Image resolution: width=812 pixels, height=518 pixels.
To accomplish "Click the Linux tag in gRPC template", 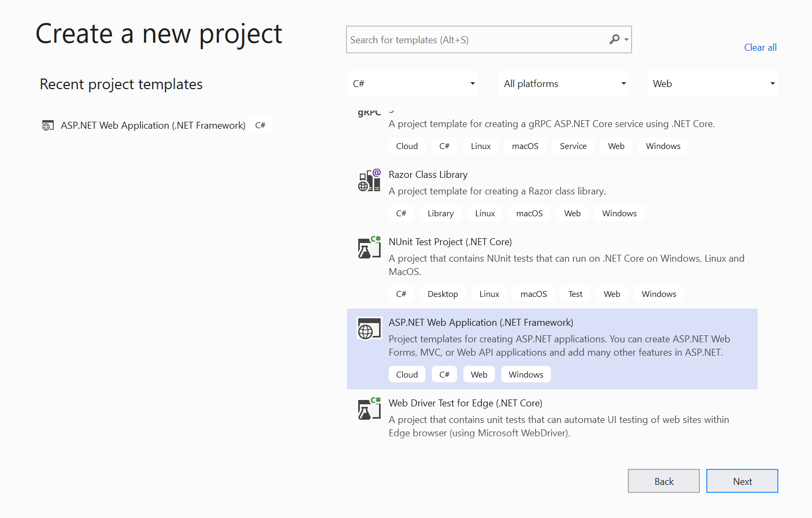I will (x=480, y=146).
